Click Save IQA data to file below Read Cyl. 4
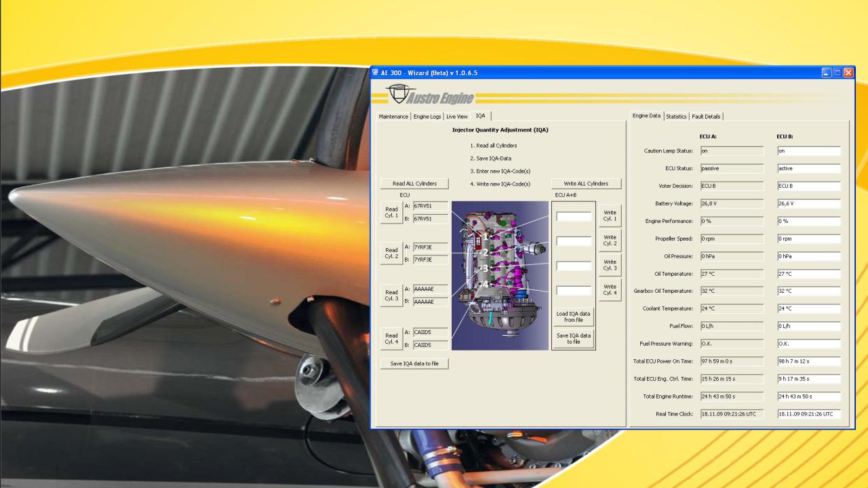Image resolution: width=868 pixels, height=488 pixels. 414,363
